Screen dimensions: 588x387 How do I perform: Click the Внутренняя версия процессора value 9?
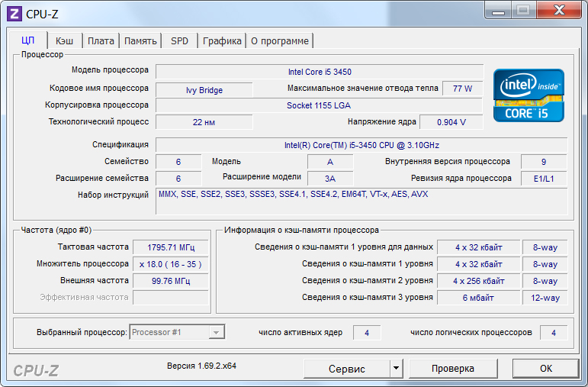pyautogui.click(x=544, y=162)
